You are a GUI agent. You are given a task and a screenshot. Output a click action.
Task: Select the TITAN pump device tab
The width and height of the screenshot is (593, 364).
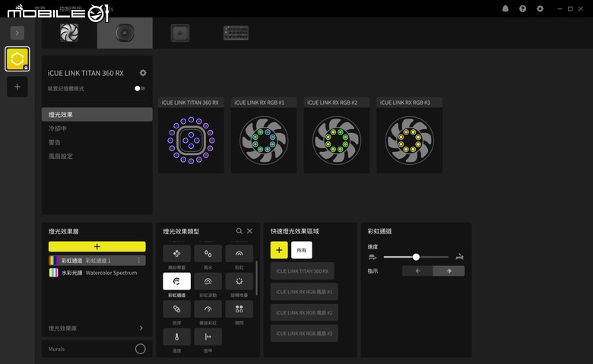(x=125, y=33)
